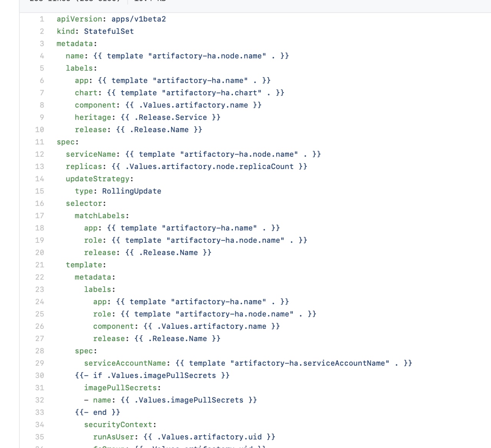Viewport: 491px width, 448px height.
Task: Click the 'role:' code on line 19
Action: 196,240
